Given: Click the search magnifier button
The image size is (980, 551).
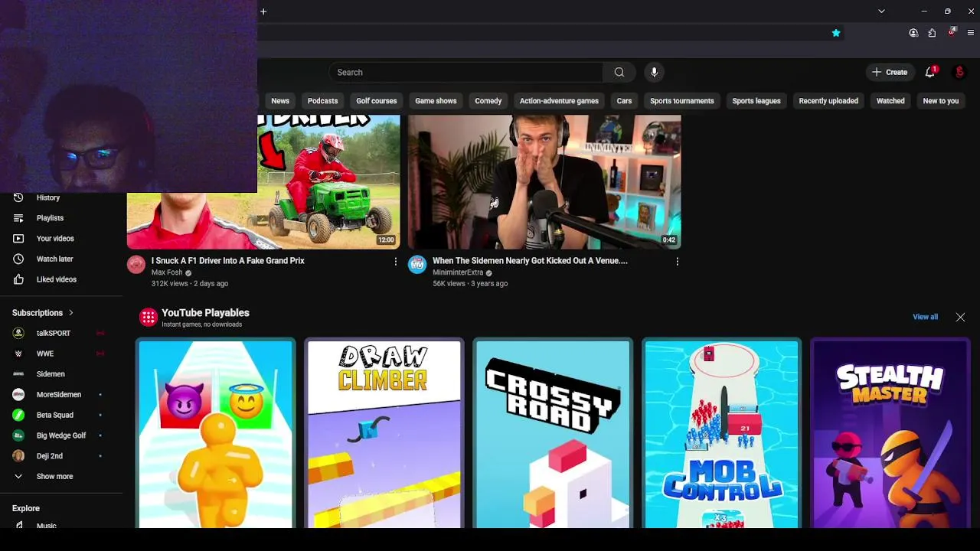Looking at the screenshot, I should coord(619,73).
